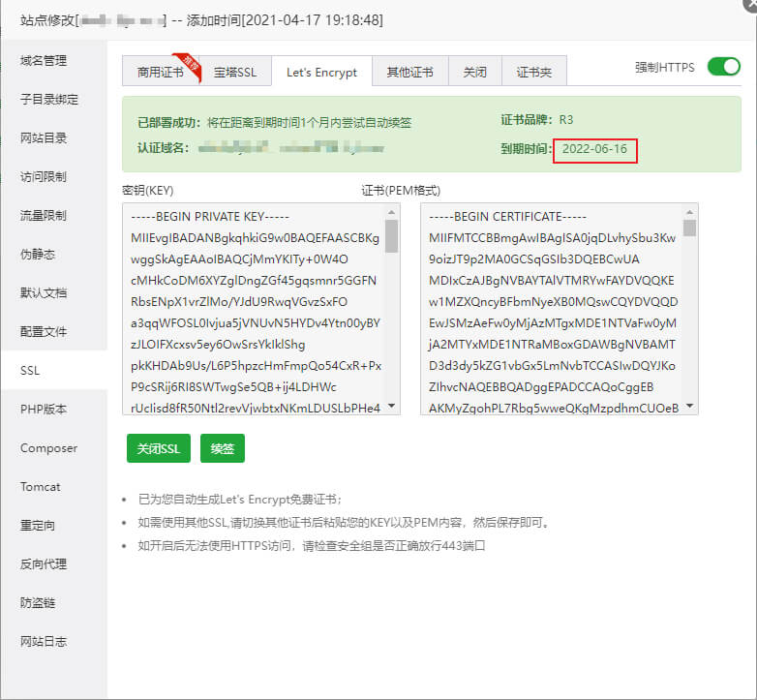Click the private key scrollbar down arrow

pos(391,407)
